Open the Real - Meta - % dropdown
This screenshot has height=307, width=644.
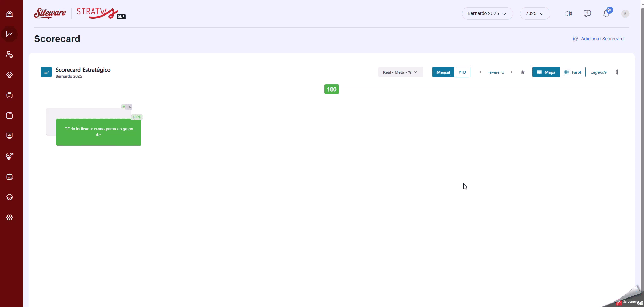(400, 72)
